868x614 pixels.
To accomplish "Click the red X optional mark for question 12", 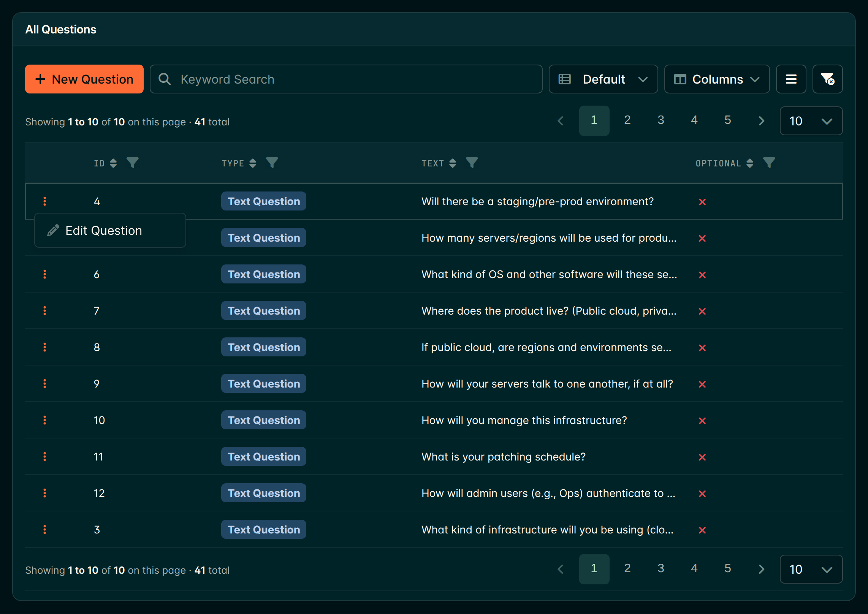I will [x=702, y=494].
